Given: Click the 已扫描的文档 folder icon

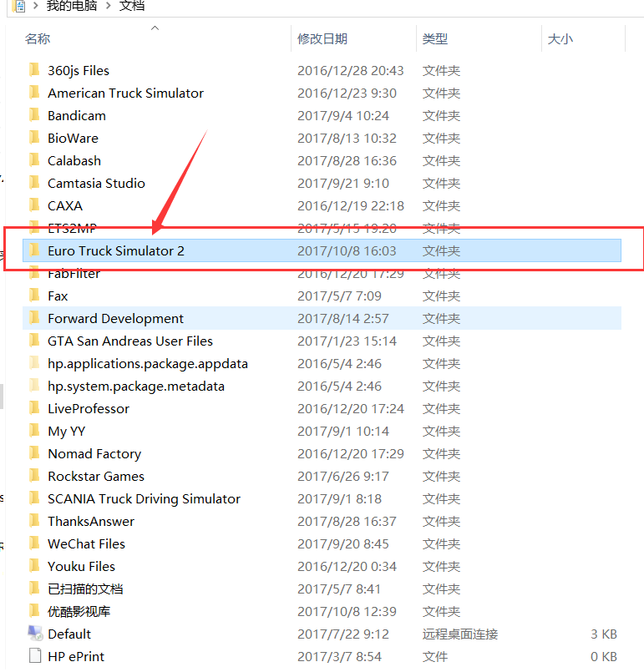Looking at the screenshot, I should (34, 589).
